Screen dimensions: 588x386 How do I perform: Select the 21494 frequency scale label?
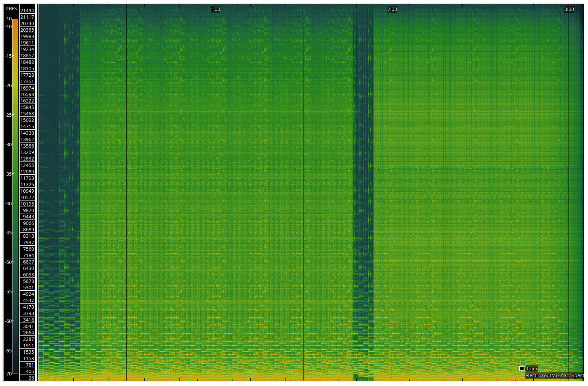click(28, 10)
